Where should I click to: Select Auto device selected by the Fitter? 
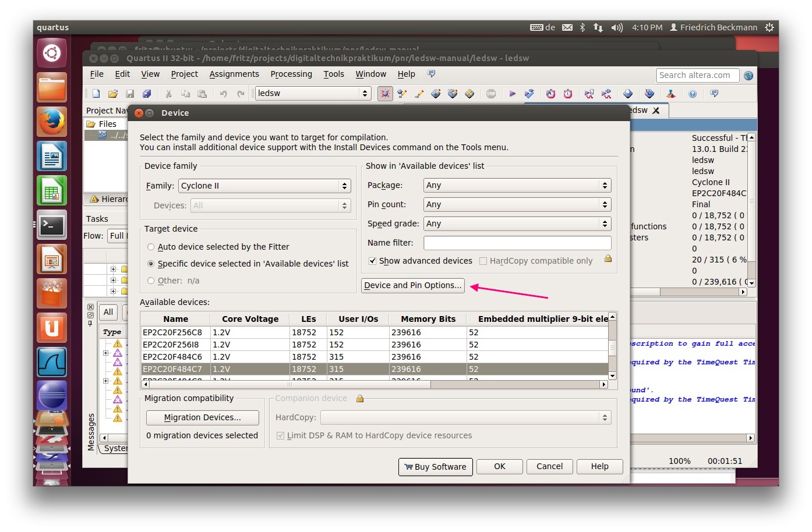(x=151, y=247)
